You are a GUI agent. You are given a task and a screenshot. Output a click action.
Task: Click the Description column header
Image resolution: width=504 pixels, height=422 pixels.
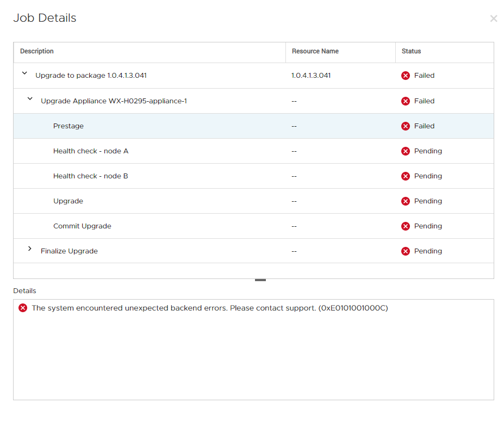(x=36, y=51)
